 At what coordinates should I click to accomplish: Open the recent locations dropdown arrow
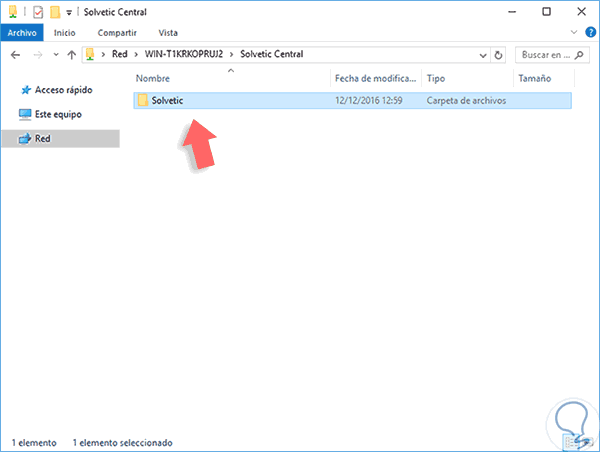point(56,55)
